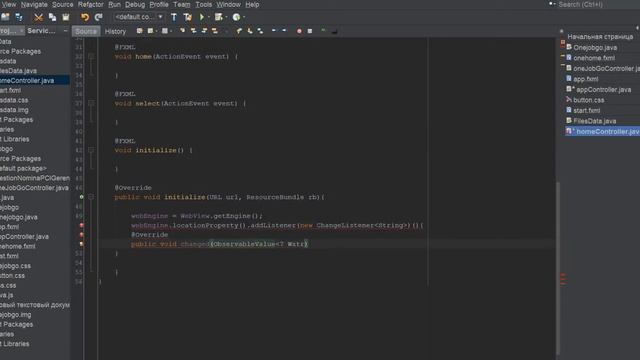Open onehome.fxml in document list
640x360 pixels.
594,58
